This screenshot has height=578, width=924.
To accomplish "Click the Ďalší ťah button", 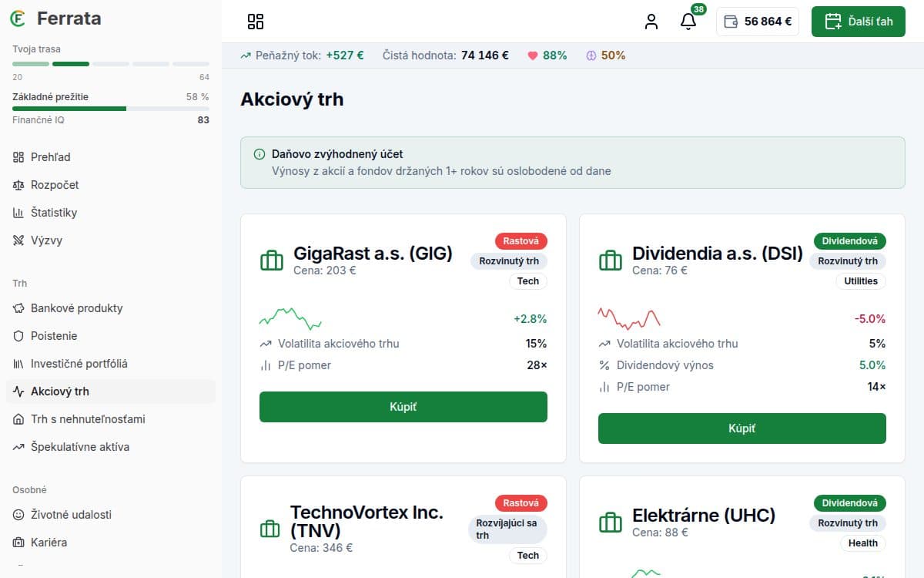I will (859, 22).
